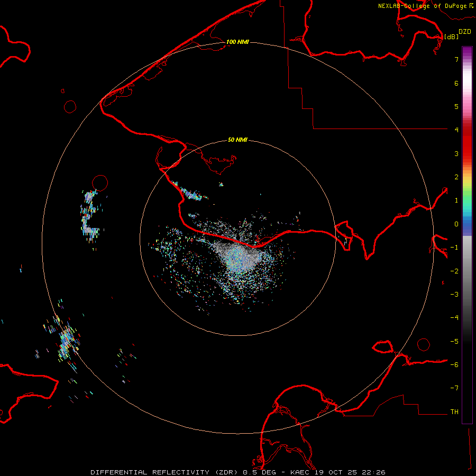476x476 pixels.
Task: Pick the blue band of the color bar
Action: [x=467, y=225]
